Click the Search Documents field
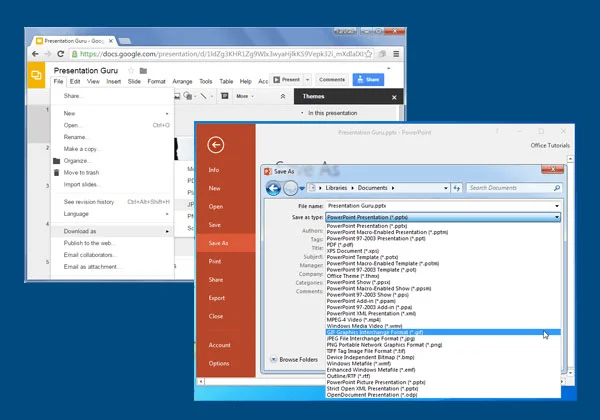600x420 pixels. [514, 188]
